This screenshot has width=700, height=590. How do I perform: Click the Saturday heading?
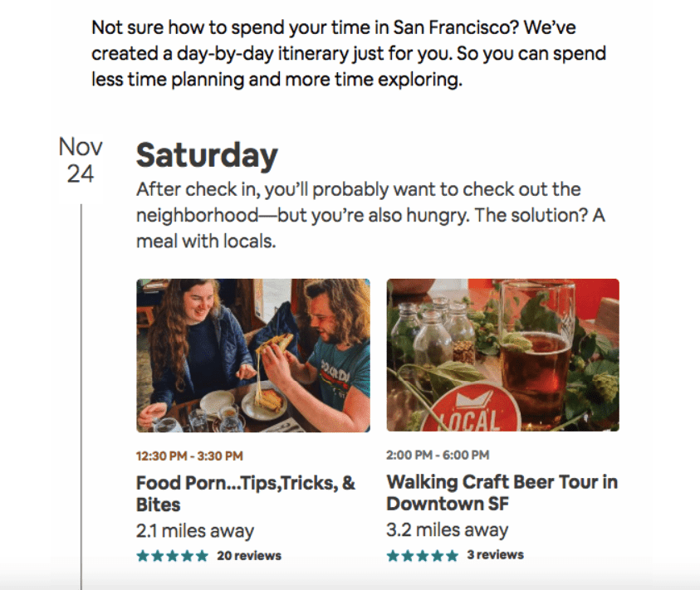point(207,155)
